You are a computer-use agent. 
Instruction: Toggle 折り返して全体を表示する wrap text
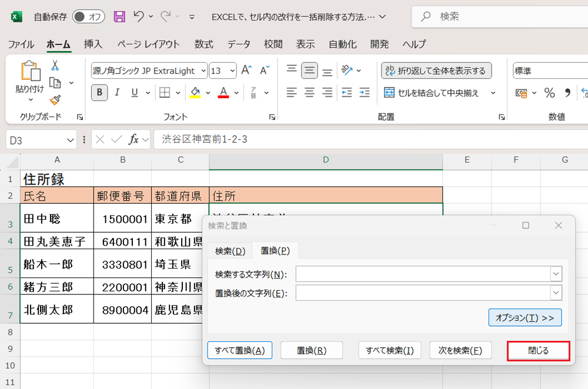[436, 71]
